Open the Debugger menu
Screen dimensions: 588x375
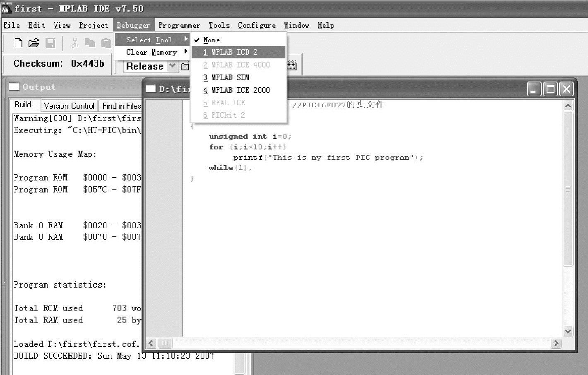133,25
